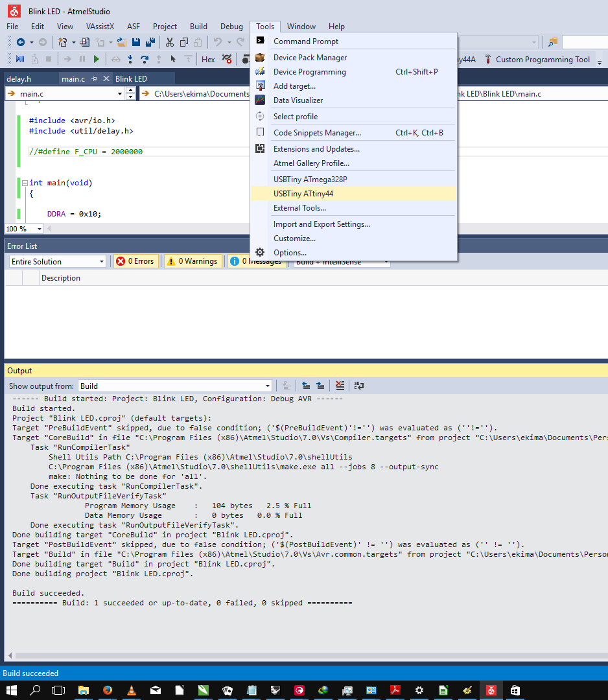Image resolution: width=608 pixels, height=700 pixels.
Task: Toggle the 0 Messages filter
Action: click(256, 261)
